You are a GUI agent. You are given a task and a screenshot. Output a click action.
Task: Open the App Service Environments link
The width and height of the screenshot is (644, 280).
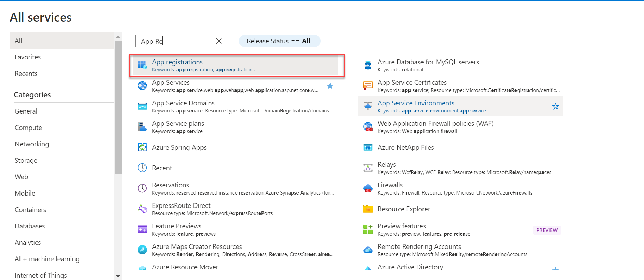416,103
